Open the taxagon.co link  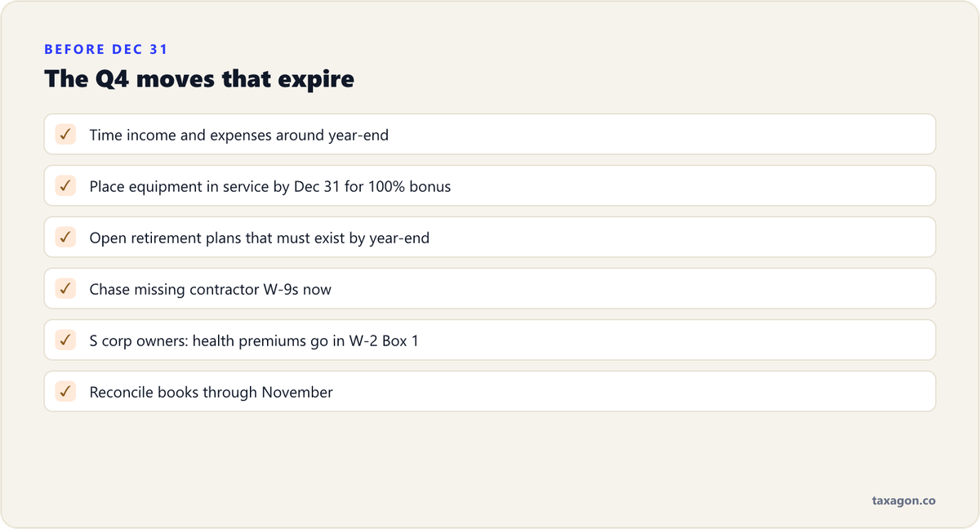[903, 500]
